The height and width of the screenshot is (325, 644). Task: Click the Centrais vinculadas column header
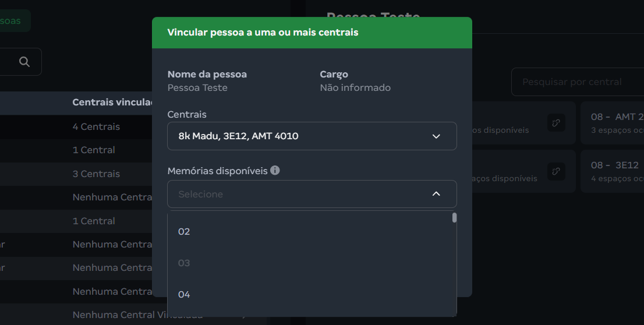click(x=112, y=103)
